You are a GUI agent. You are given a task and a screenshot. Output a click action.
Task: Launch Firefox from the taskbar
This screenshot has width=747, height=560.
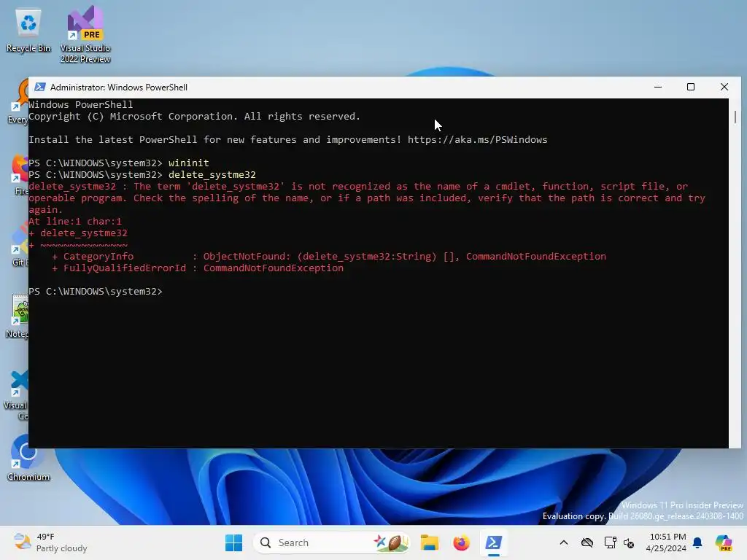[461, 542]
